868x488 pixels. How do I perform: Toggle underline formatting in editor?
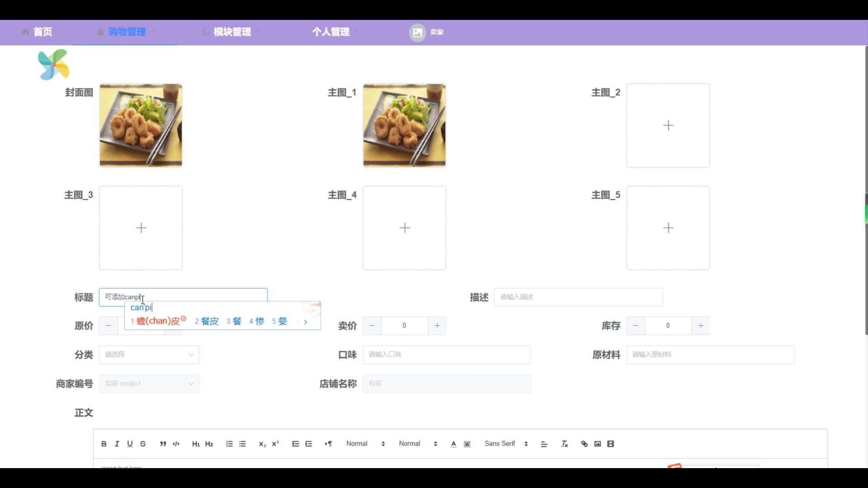pos(130,444)
